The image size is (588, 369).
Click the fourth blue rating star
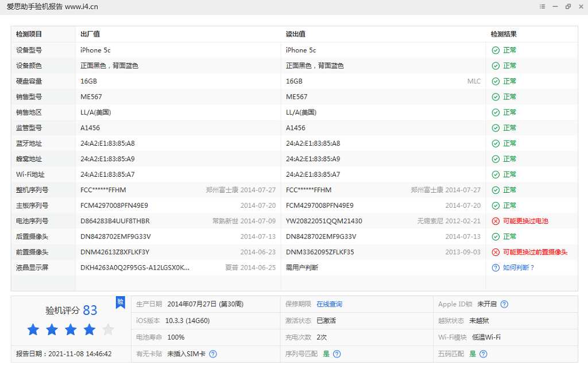[x=89, y=329]
